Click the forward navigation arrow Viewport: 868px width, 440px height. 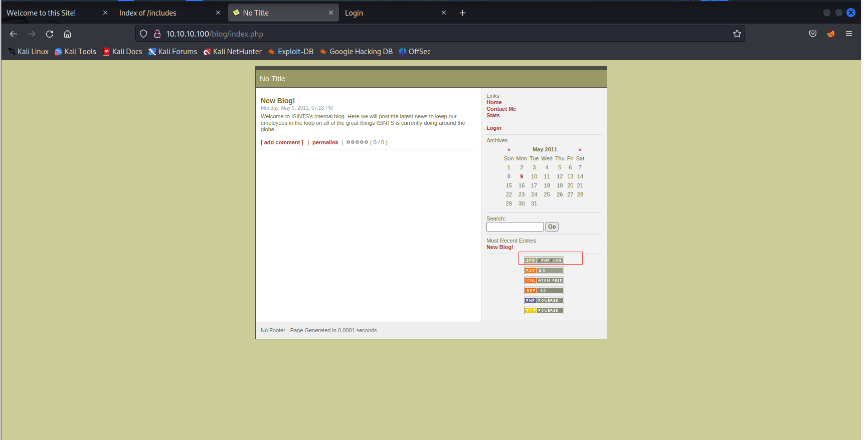pyautogui.click(x=32, y=34)
